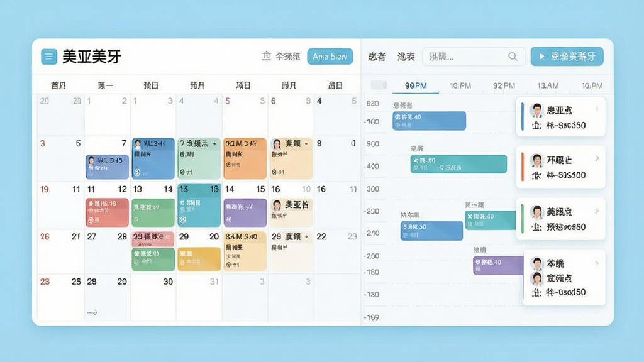Open the purple appointment in the timeline
Image resolution: width=644 pixels, height=362 pixels.
(x=499, y=265)
